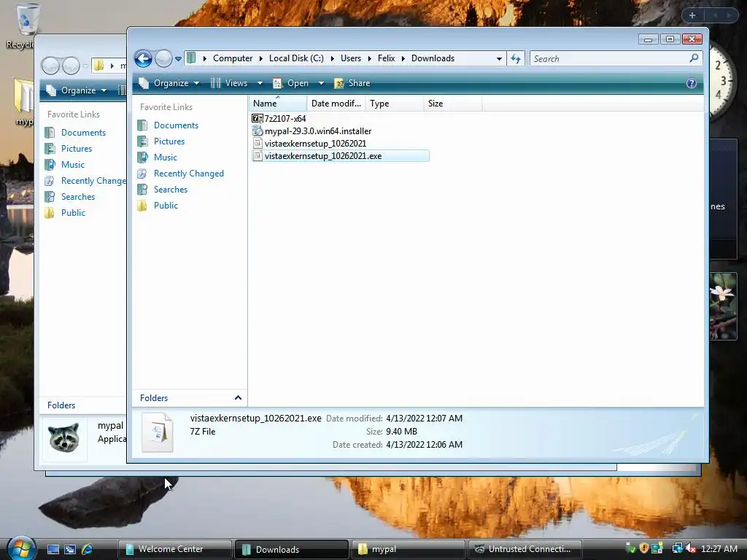Switch to Untrusted Connection taskbar button
The width and height of the screenshot is (747, 560).
pyautogui.click(x=525, y=549)
